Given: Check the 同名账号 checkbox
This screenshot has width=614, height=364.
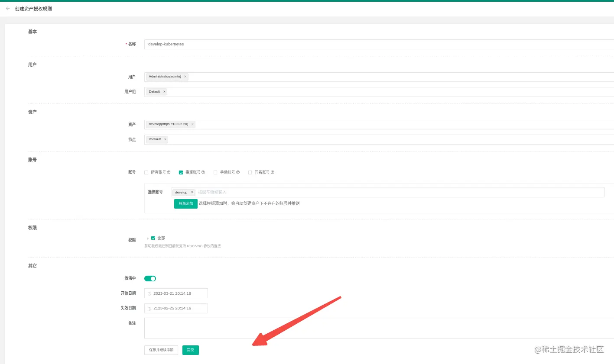Looking at the screenshot, I should (250, 172).
